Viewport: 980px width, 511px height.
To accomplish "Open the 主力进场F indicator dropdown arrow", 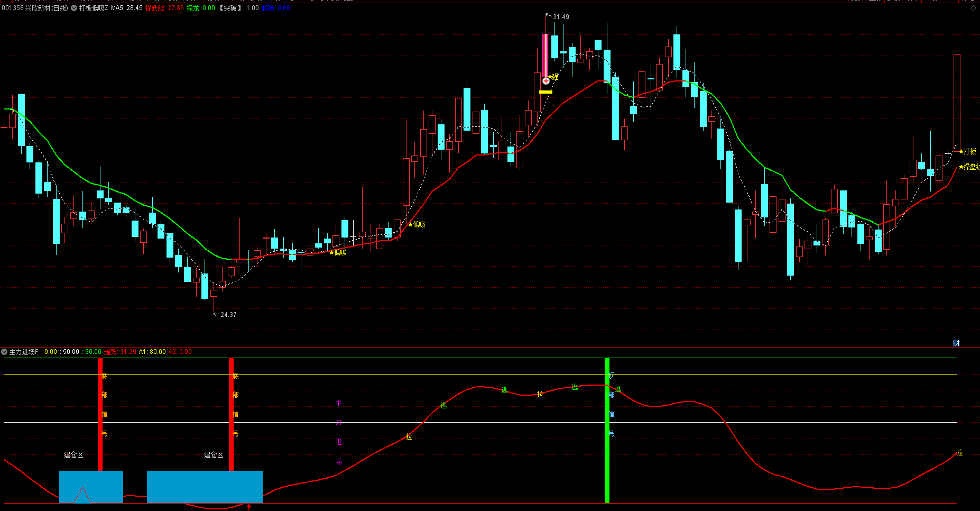I will click(x=4, y=352).
